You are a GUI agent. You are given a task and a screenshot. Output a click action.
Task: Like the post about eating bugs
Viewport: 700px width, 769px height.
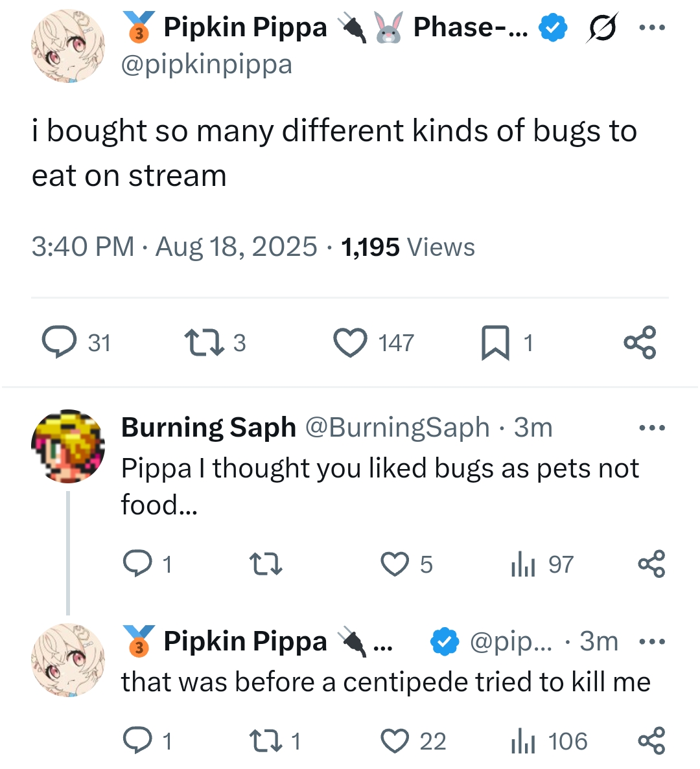pos(350,342)
